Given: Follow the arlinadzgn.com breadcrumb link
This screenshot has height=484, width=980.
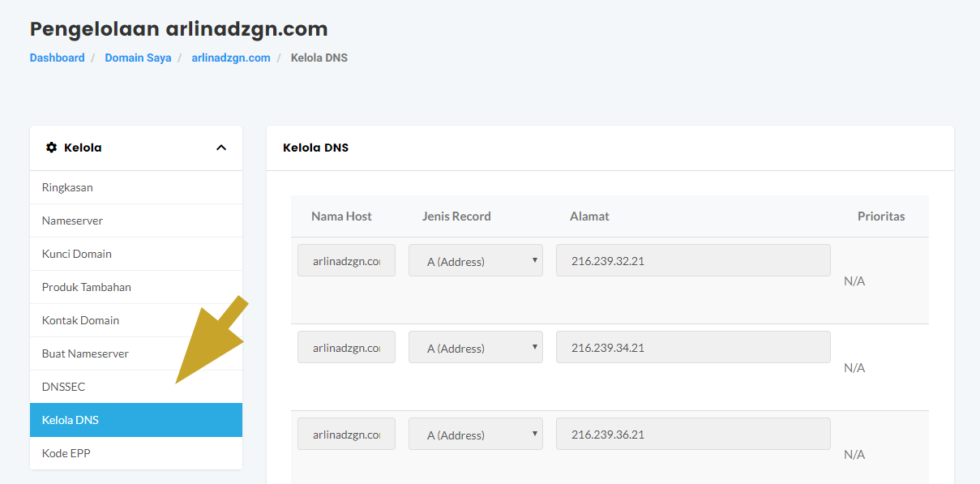Looking at the screenshot, I should point(231,58).
